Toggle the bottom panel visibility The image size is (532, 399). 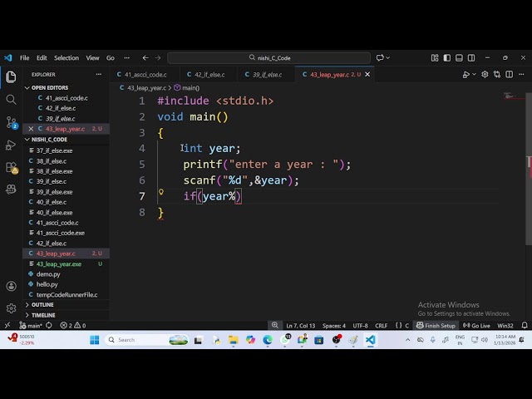pos(459,58)
